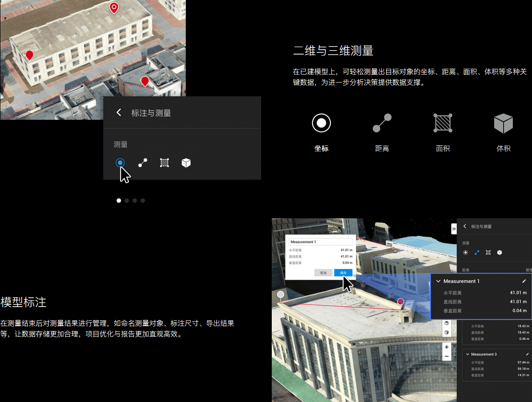Switch to the fourth carousel dot

143,201
